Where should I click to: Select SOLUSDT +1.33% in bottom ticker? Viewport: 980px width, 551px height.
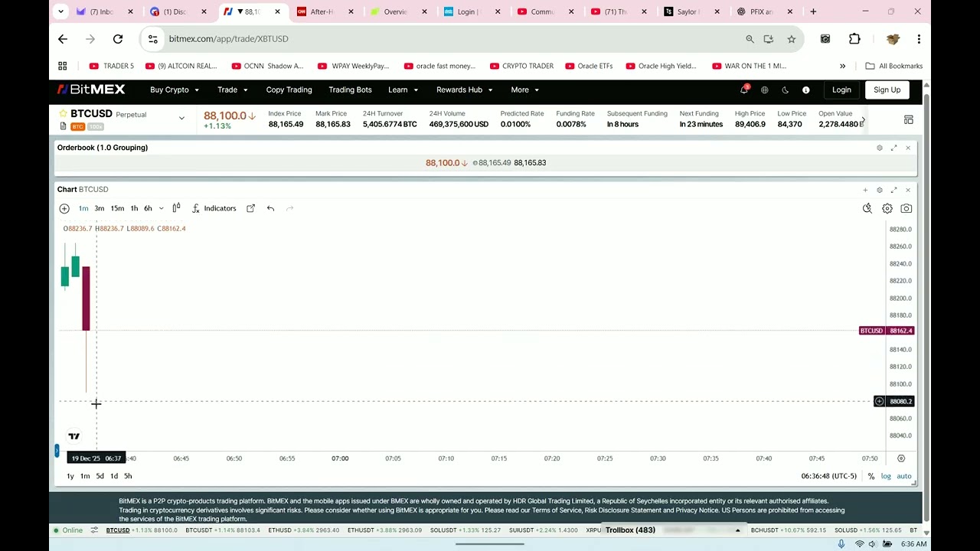coord(465,530)
